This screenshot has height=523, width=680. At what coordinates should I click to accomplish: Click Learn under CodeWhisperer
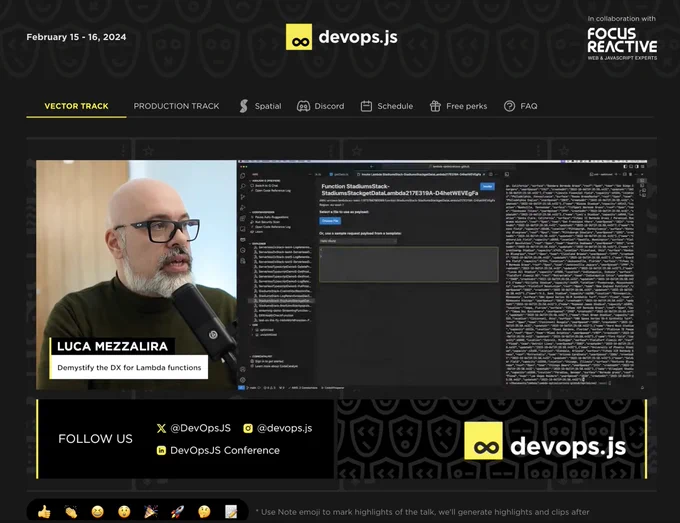(256, 232)
